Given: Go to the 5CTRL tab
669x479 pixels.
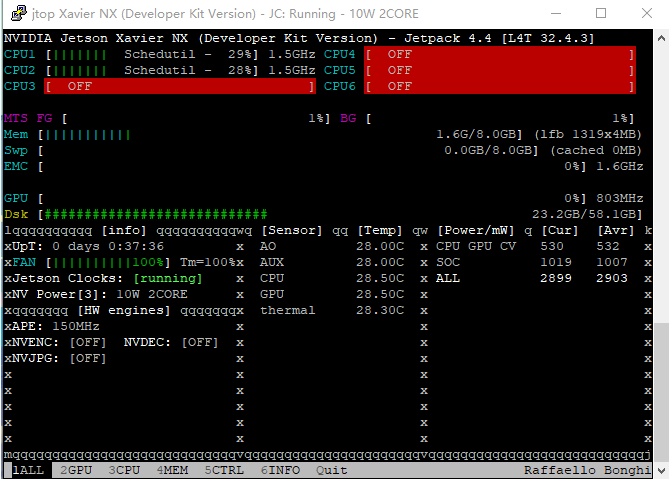Looking at the screenshot, I should tap(224, 470).
